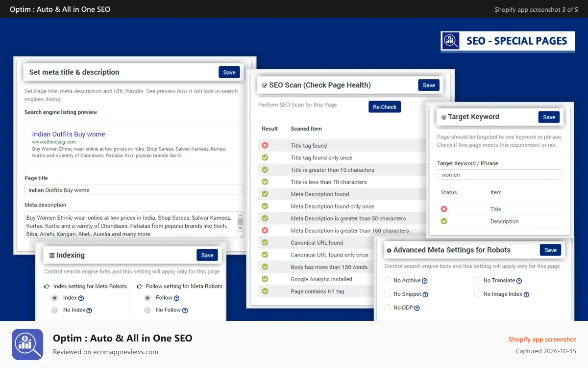
Task: Select the No Index radio button
Action: (x=54, y=310)
